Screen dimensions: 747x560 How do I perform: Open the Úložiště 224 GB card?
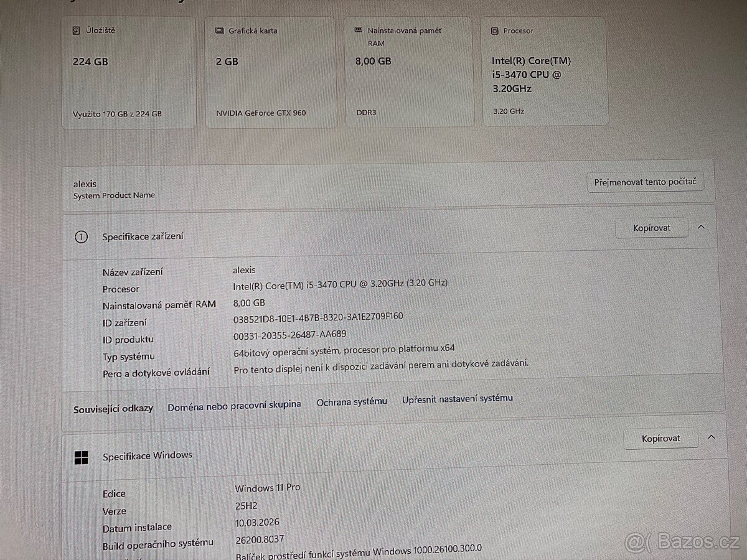coord(128,73)
